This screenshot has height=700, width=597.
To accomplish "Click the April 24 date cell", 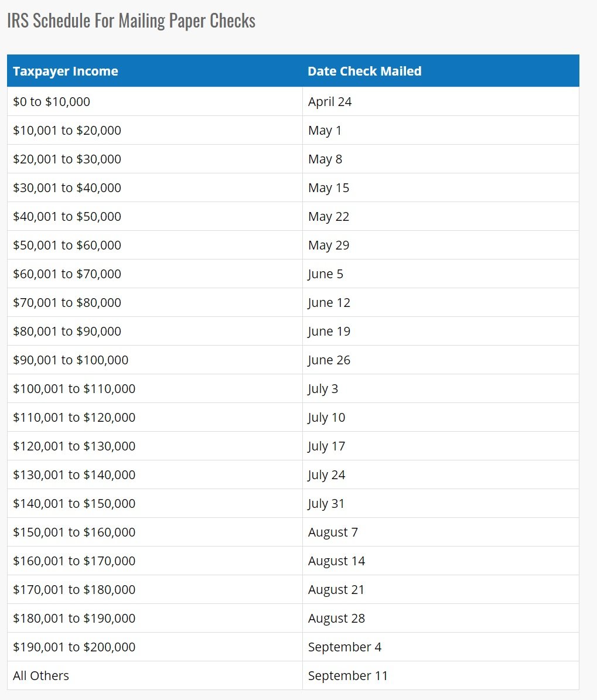I will [x=441, y=101].
